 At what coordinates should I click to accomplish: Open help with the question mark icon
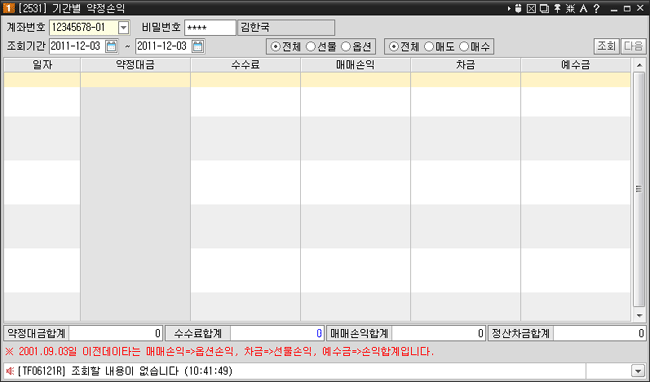597,8
